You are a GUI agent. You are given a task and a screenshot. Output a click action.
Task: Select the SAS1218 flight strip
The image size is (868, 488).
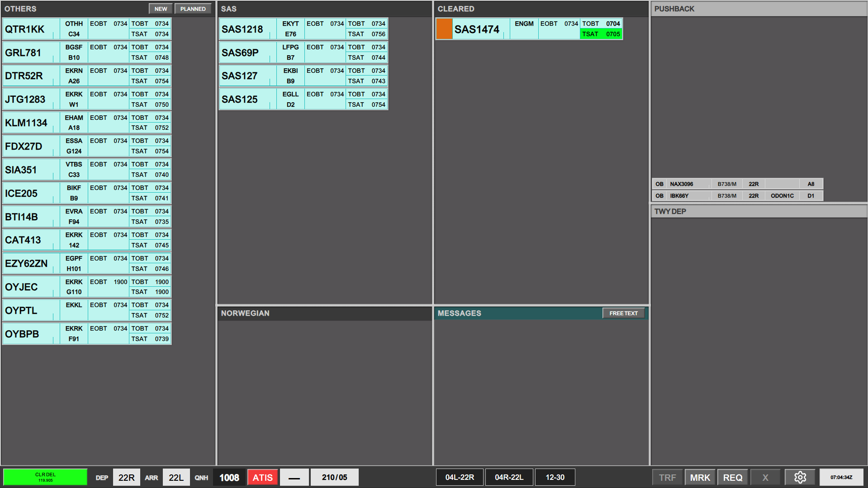[304, 29]
